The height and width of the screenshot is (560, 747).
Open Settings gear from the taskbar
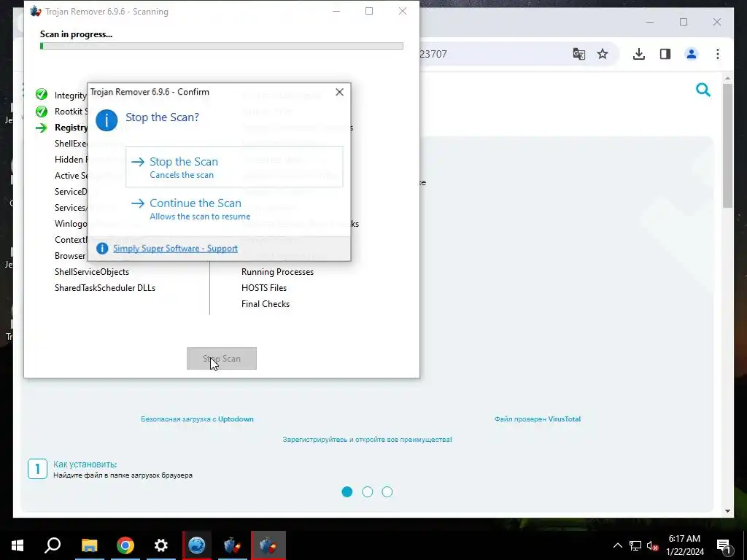[x=161, y=545]
